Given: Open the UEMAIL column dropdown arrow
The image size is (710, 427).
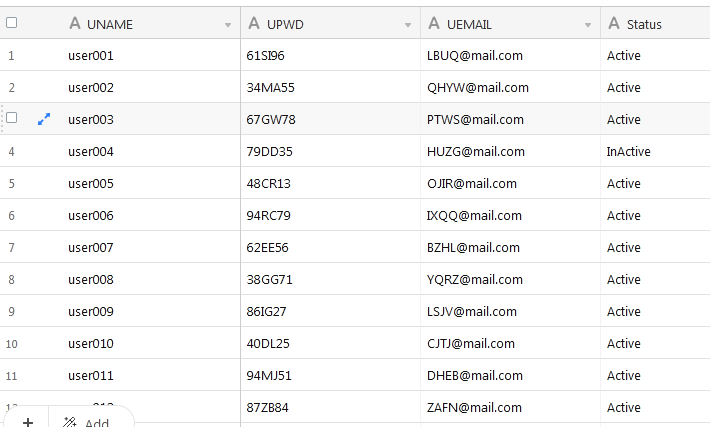Looking at the screenshot, I should click(x=588, y=25).
